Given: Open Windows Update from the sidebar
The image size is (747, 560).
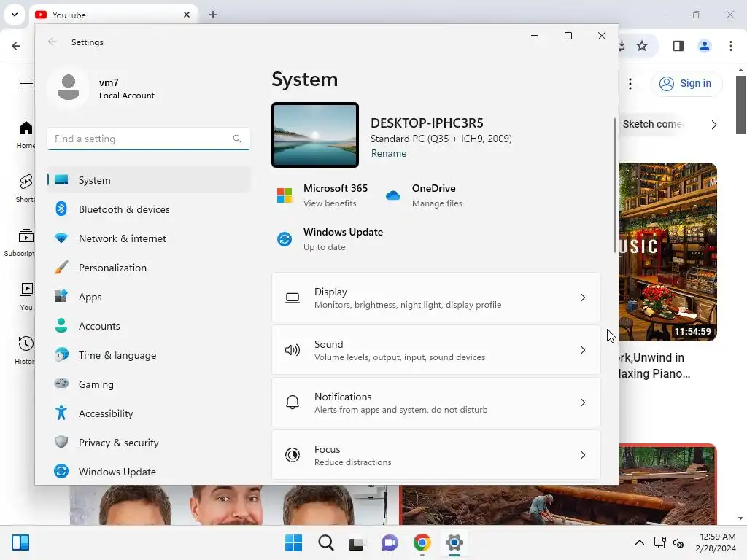Looking at the screenshot, I should coord(149,472).
